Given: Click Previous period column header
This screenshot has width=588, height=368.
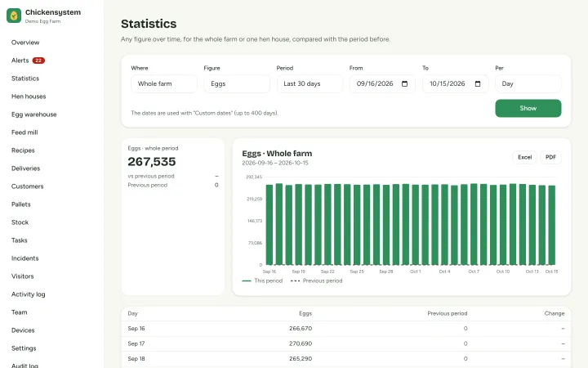Looking at the screenshot, I should click(448, 313).
